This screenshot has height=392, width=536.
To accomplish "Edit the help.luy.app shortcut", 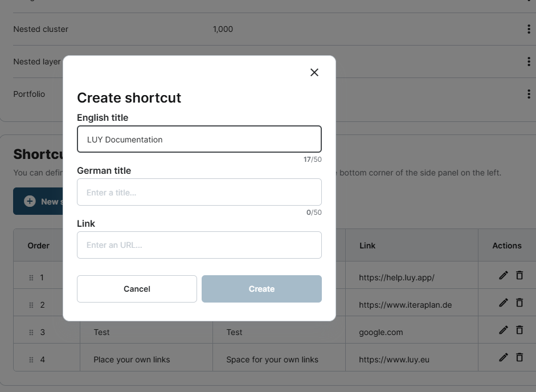I will 503,276.
